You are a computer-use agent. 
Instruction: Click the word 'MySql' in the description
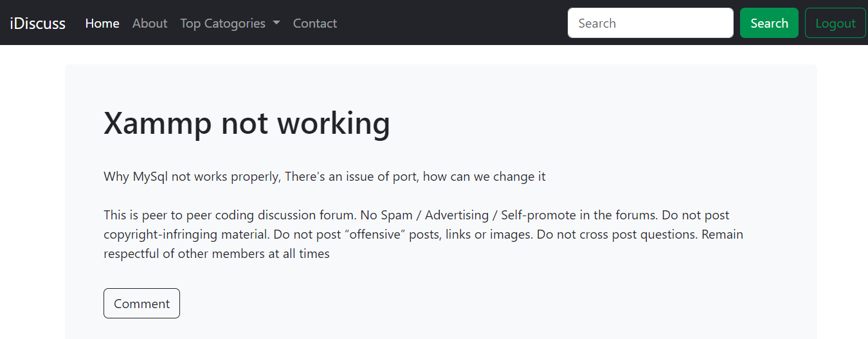pos(150,176)
